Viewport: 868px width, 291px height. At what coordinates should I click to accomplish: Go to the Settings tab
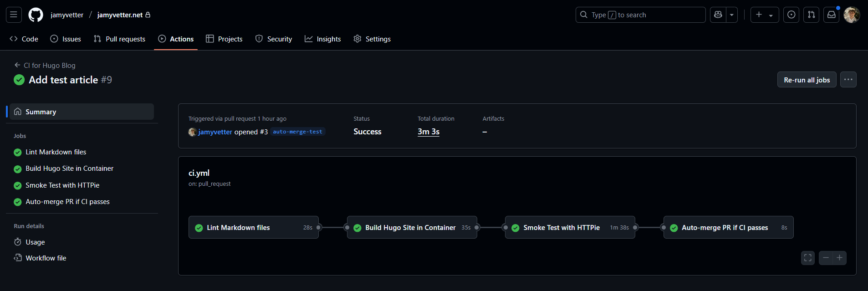pos(372,39)
